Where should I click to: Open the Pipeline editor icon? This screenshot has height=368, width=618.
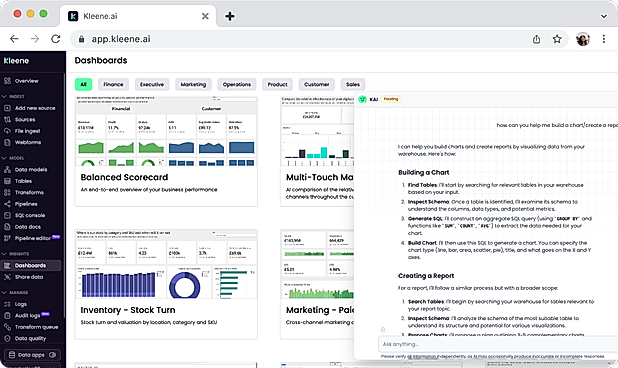(7, 238)
